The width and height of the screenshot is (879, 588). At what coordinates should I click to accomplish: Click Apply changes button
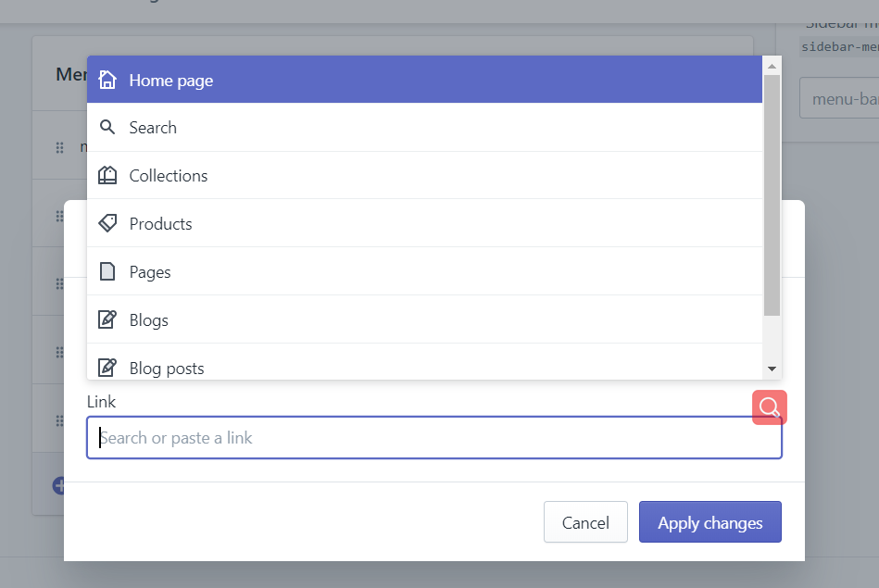pyautogui.click(x=709, y=522)
